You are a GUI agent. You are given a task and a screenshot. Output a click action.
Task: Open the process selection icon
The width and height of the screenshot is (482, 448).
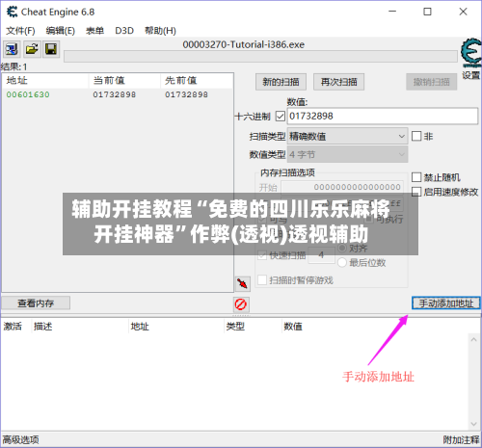coord(12,49)
